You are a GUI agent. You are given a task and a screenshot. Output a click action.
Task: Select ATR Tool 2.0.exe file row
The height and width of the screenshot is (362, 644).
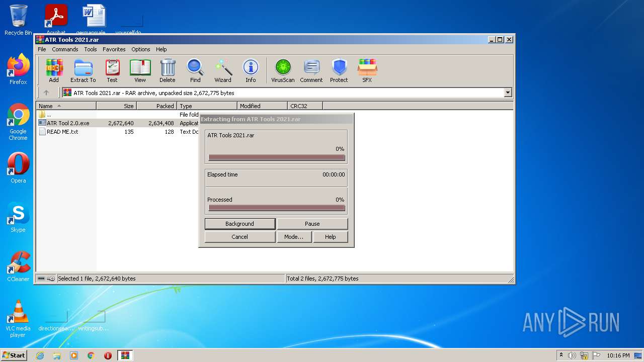click(x=118, y=123)
